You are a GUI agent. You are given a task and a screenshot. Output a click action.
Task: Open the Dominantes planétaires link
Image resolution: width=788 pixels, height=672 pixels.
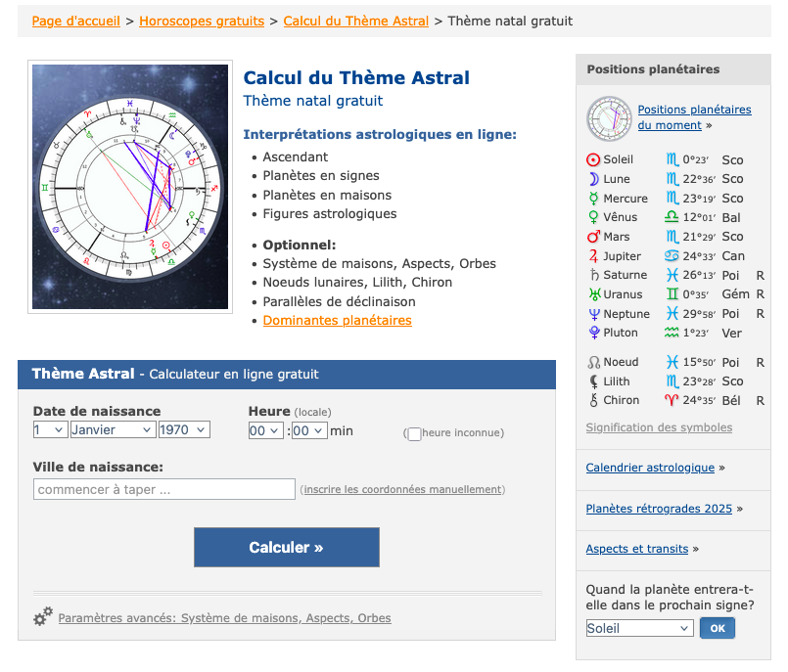(337, 319)
